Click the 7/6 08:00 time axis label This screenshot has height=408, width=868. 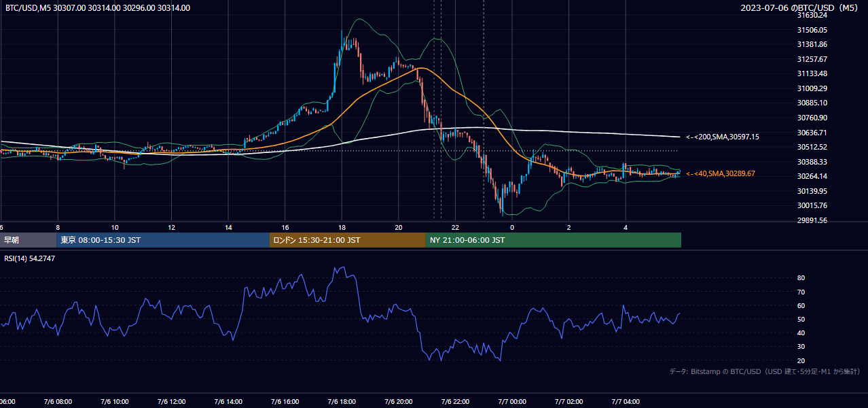(x=58, y=401)
